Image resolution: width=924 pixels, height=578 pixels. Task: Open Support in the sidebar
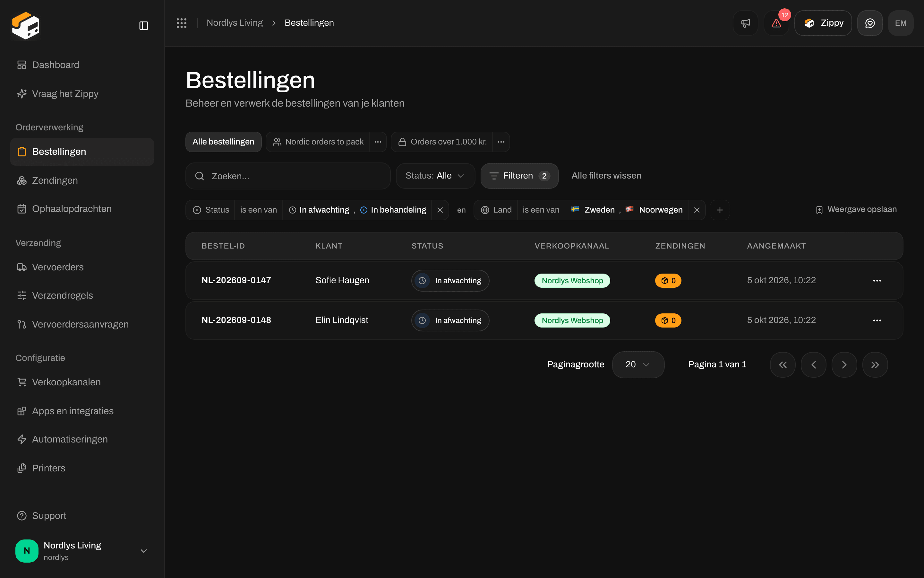tap(82, 516)
